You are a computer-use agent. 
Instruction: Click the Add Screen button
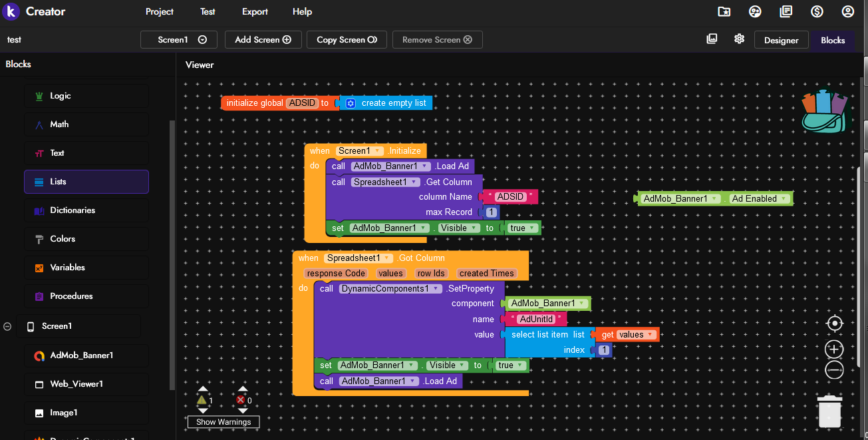tap(263, 40)
